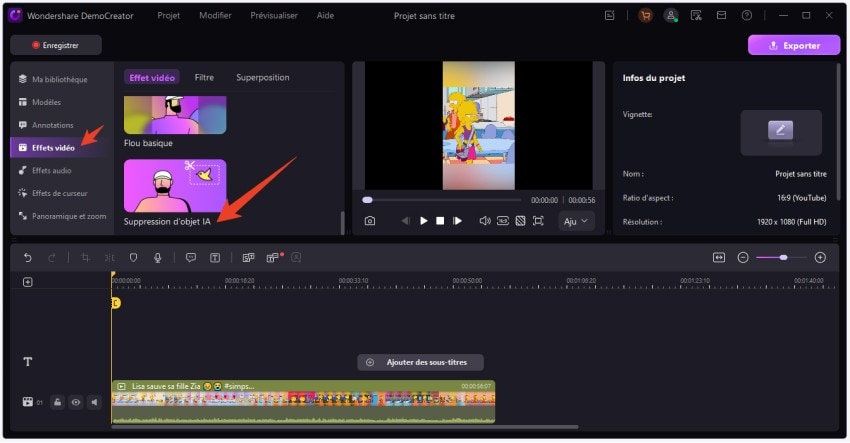This screenshot has width=850, height=443.
Task: Open the Effets audio section
Action: click(46, 170)
